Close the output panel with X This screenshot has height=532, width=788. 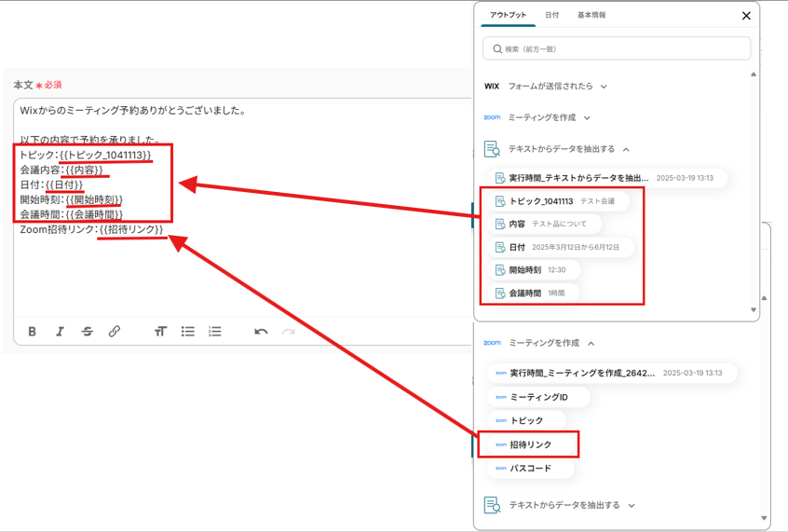[746, 16]
